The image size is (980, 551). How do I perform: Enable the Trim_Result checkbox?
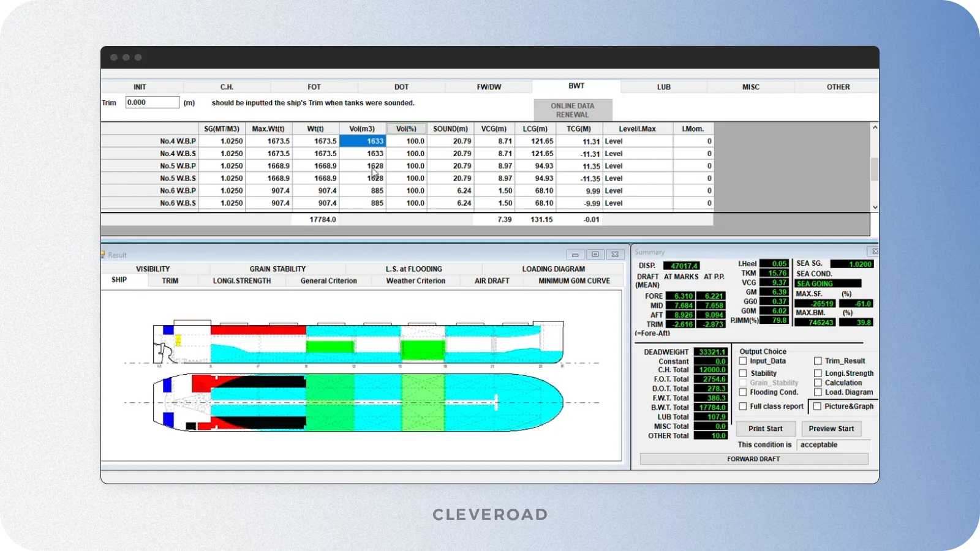[818, 361]
